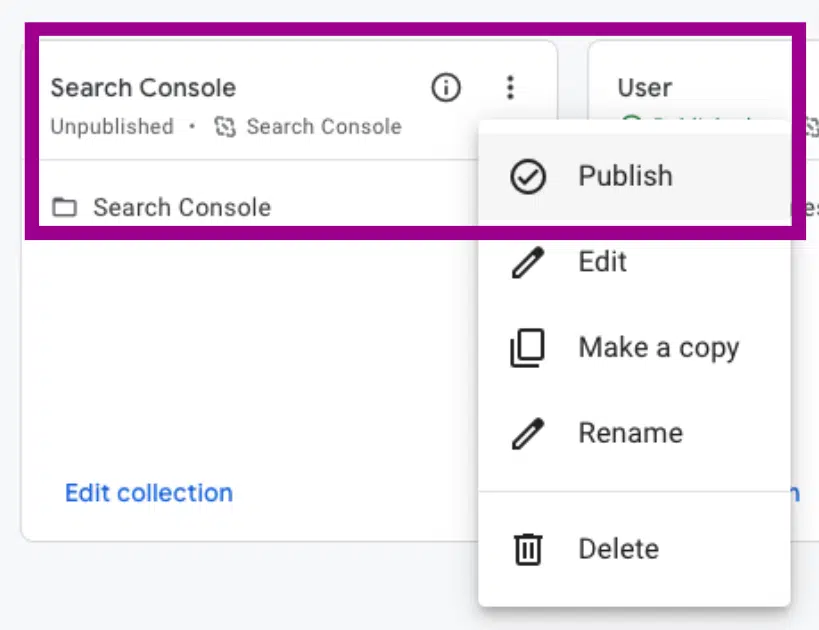Choose Publish from the context menu
Screen dimensions: 819x630
pos(625,176)
